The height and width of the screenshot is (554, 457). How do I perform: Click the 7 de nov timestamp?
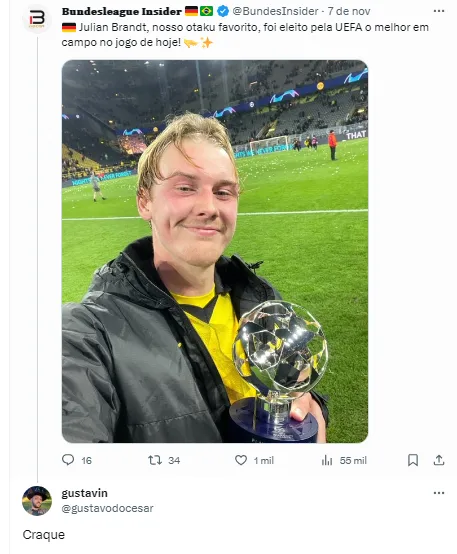pos(349,11)
